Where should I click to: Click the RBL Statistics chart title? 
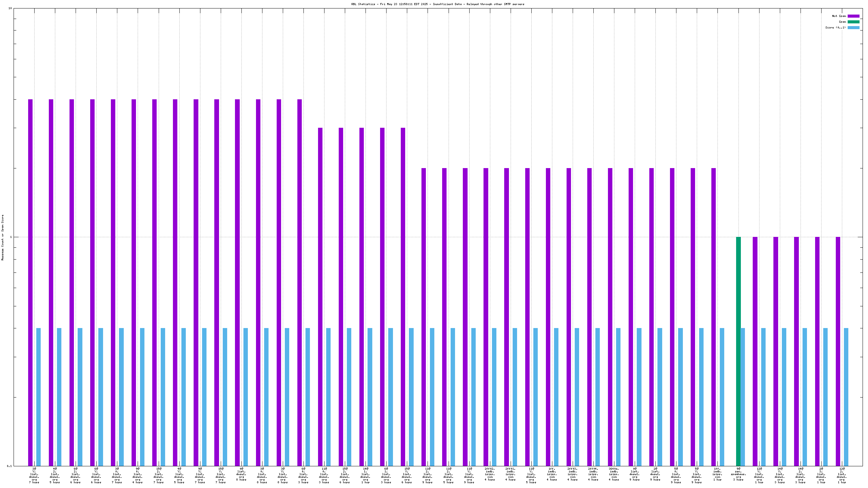point(437,4)
